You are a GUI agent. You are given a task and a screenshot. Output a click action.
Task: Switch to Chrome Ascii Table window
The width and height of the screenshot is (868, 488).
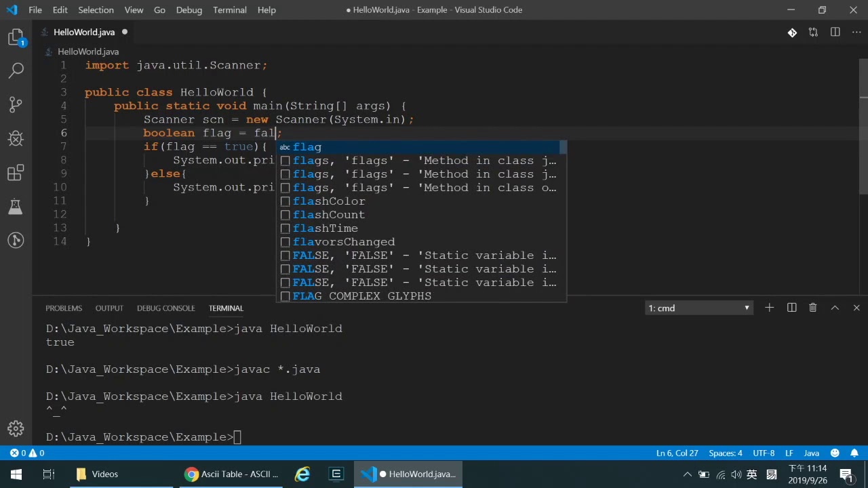click(x=233, y=474)
